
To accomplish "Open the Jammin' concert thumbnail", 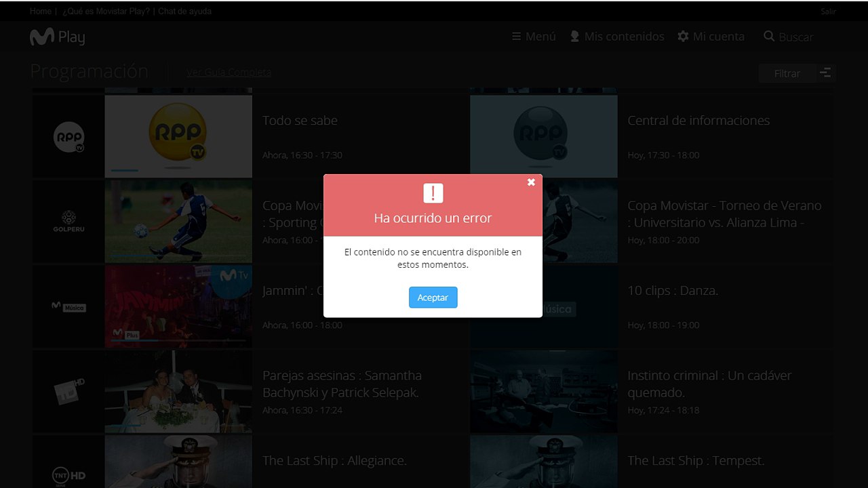I will coord(178,306).
